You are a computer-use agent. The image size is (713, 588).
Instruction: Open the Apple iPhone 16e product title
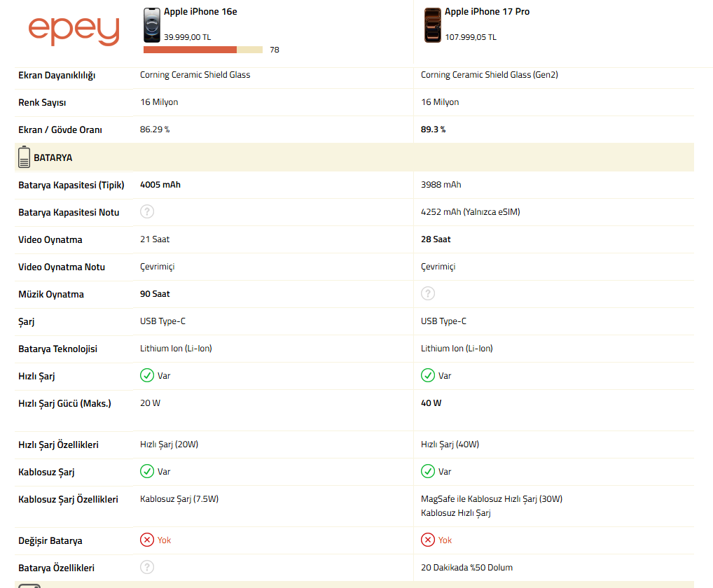coord(200,12)
